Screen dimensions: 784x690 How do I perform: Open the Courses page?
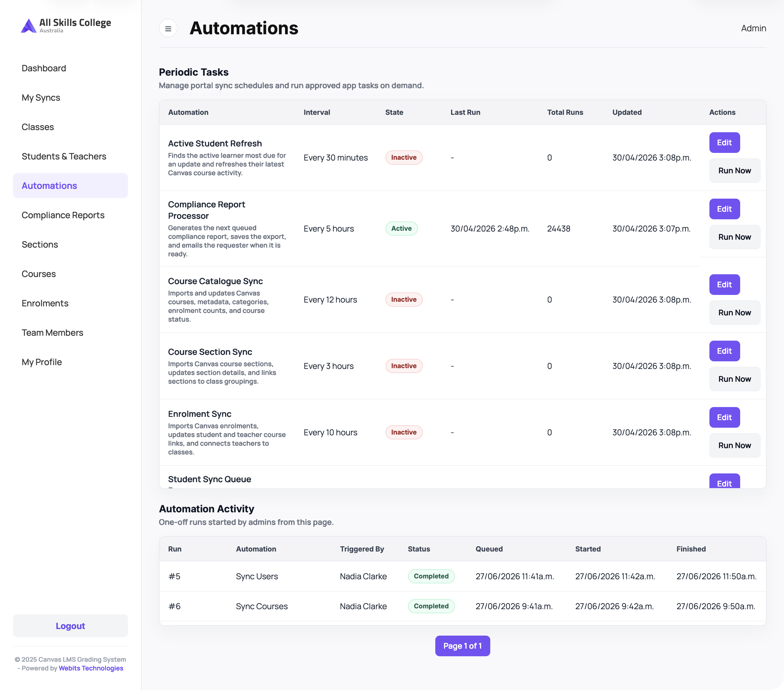pyautogui.click(x=38, y=274)
